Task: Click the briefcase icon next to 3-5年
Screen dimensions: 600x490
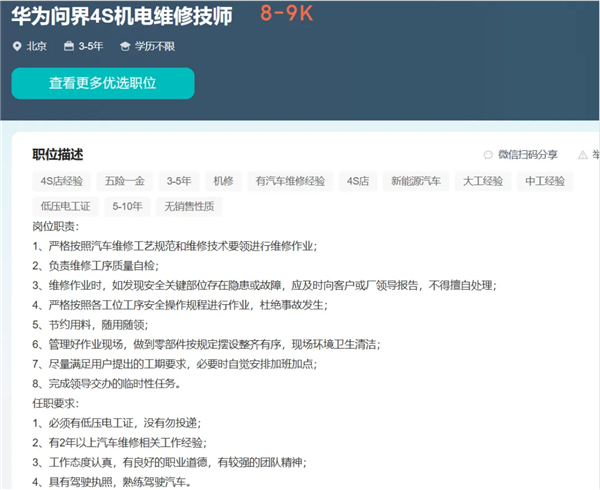Action: 69,46
